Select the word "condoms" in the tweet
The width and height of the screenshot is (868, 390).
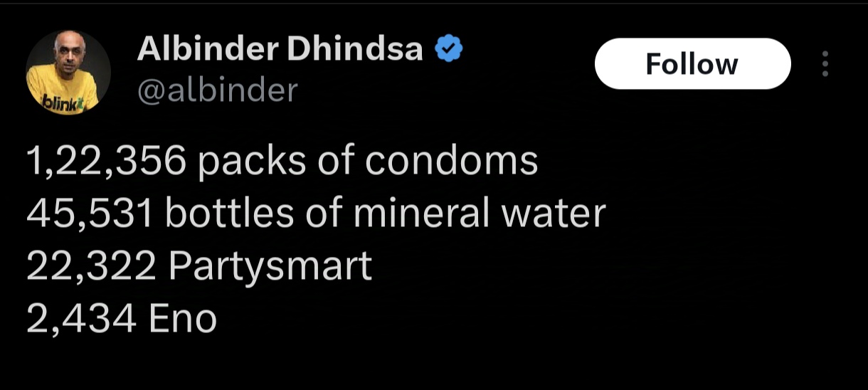(451, 162)
